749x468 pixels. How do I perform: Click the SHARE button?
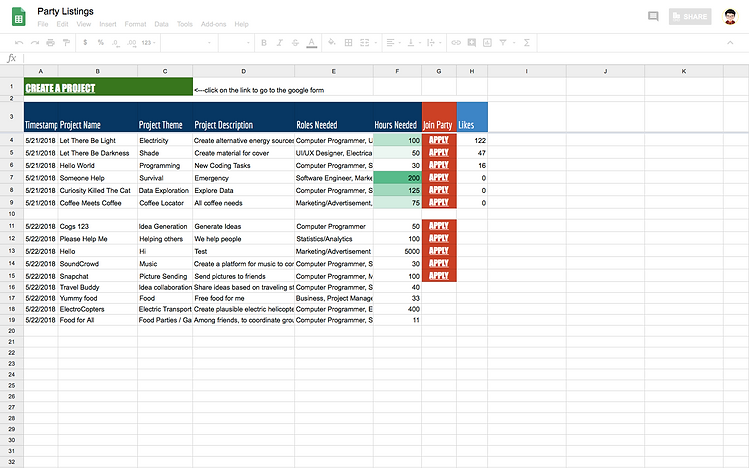point(690,17)
